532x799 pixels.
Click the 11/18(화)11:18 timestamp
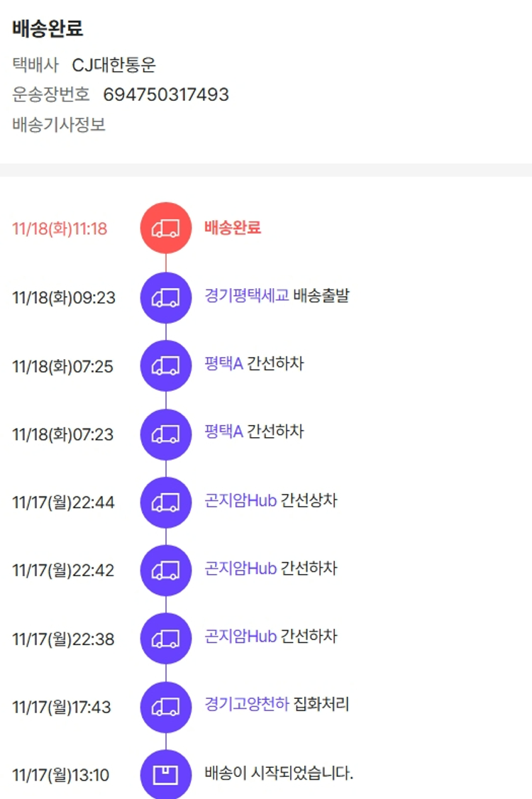pyautogui.click(x=60, y=228)
